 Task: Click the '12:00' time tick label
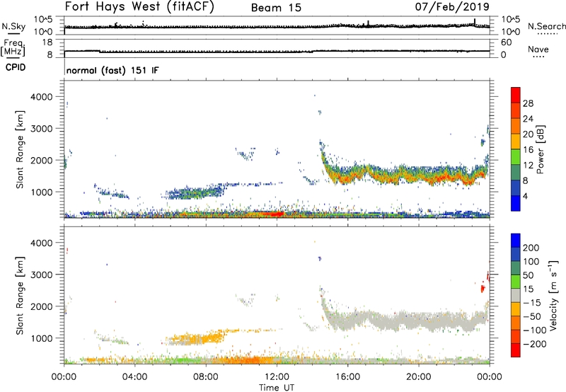tap(277, 377)
